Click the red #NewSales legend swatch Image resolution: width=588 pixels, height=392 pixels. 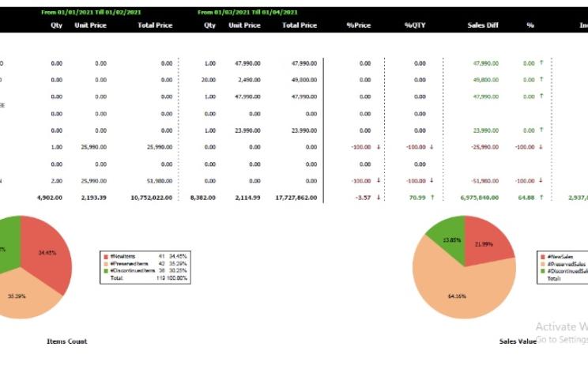[x=543, y=257]
